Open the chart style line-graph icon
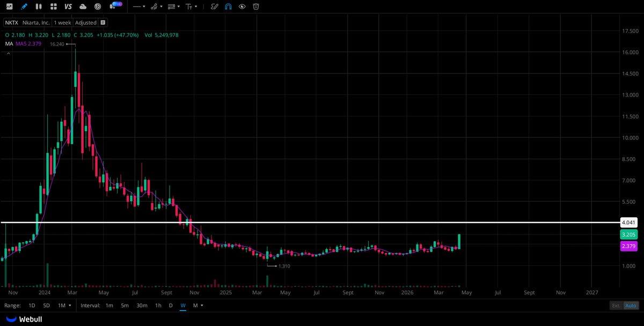 click(9, 6)
